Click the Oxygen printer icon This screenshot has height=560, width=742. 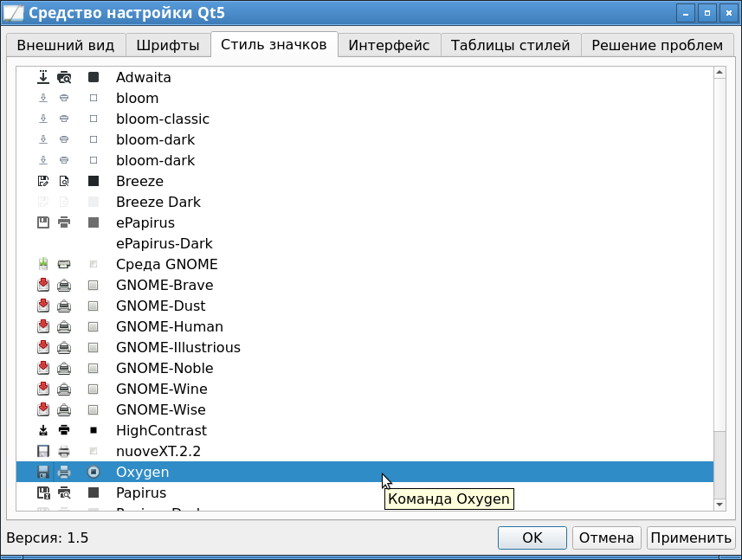64,472
